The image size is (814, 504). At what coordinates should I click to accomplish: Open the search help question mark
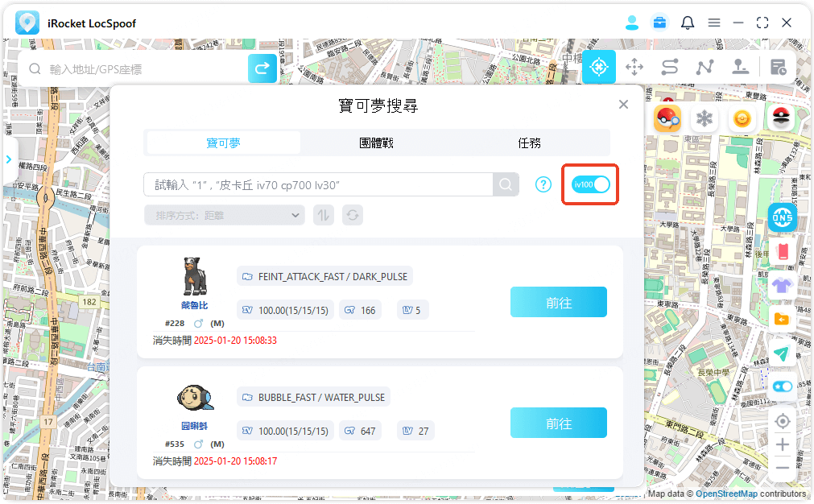(543, 184)
